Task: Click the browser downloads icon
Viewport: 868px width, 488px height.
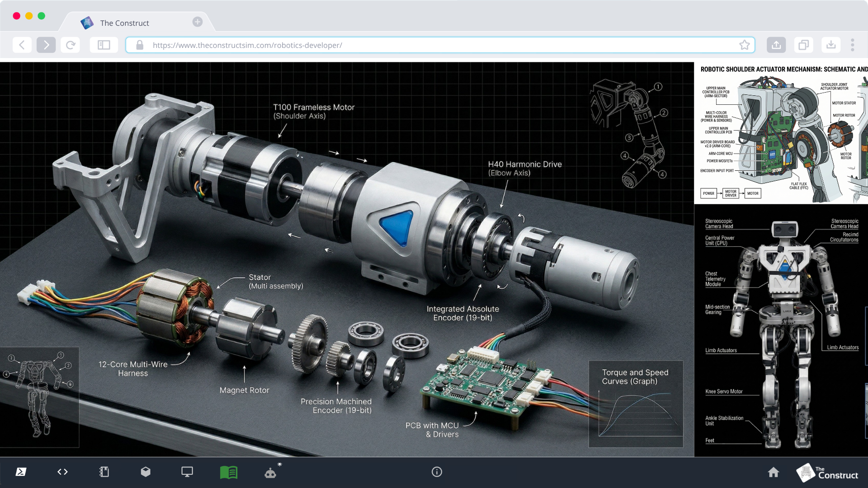Action: (x=831, y=45)
